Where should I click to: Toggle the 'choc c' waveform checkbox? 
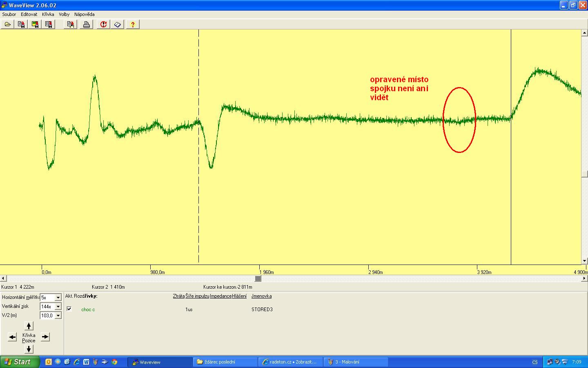pyautogui.click(x=69, y=309)
